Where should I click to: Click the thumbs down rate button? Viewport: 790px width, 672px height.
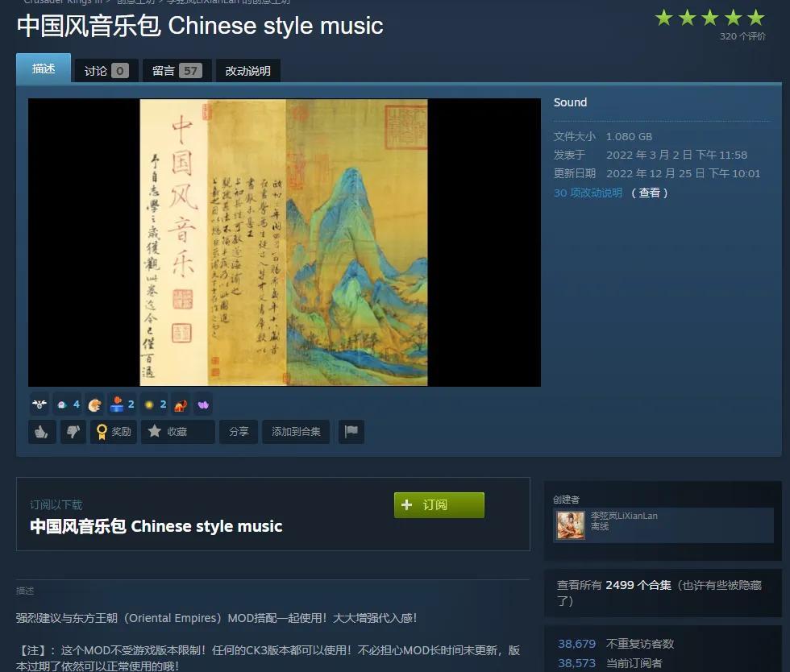73,432
